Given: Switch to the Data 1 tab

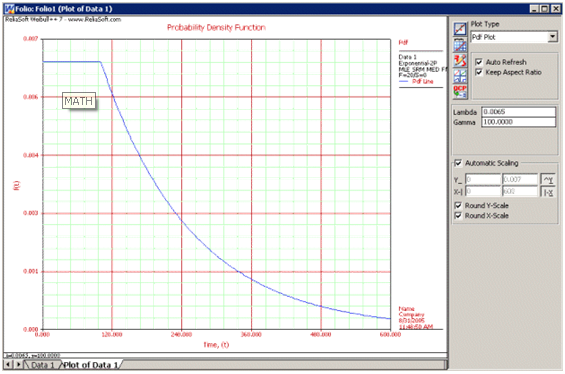Looking at the screenshot, I should coord(42,365).
